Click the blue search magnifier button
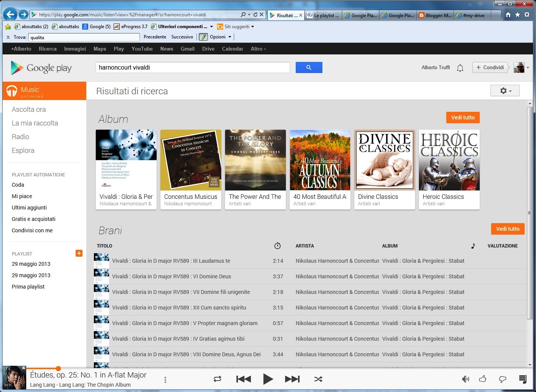The height and width of the screenshot is (392, 536). point(309,67)
